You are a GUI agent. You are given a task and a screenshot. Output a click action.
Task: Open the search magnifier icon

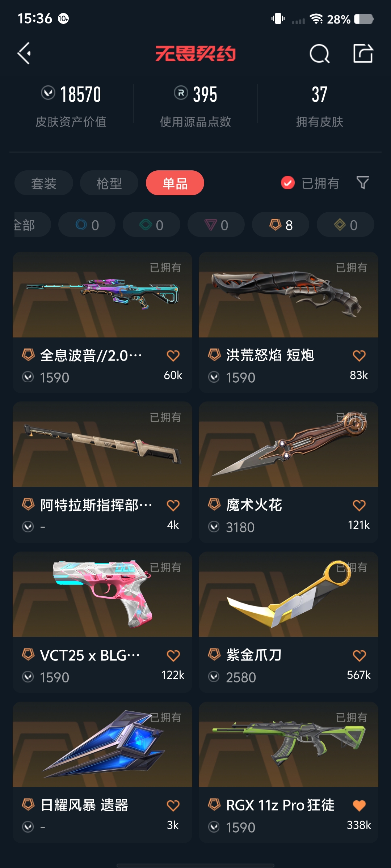(x=320, y=54)
